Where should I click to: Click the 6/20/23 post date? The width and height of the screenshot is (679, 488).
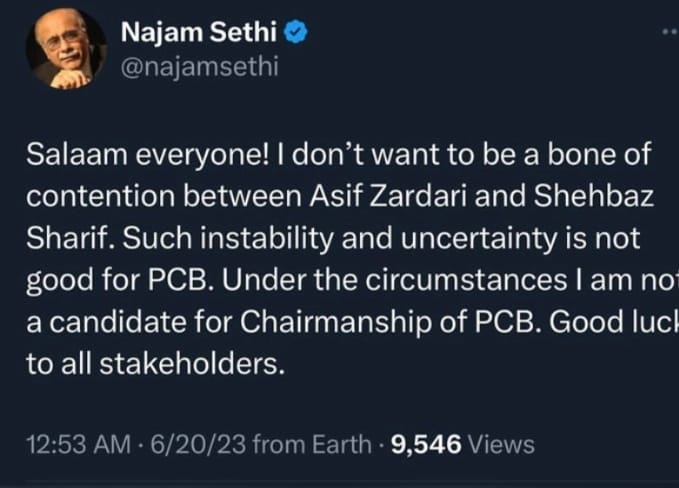(198, 444)
